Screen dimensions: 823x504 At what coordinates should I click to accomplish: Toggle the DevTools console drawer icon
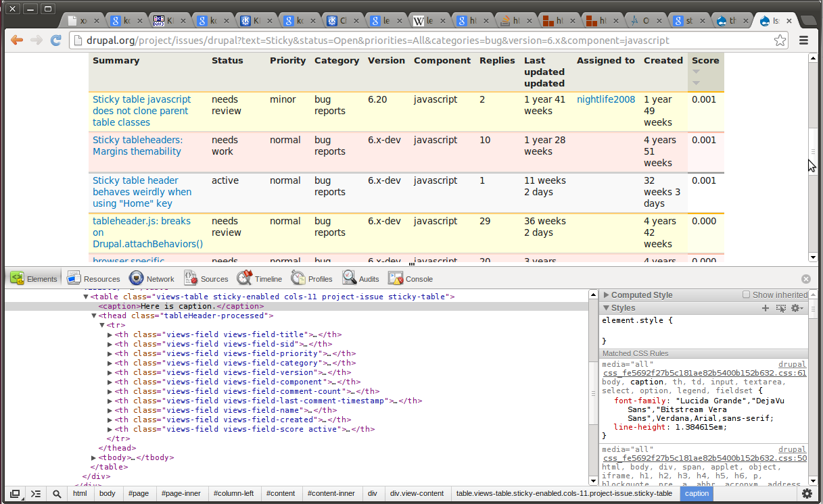tap(36, 494)
